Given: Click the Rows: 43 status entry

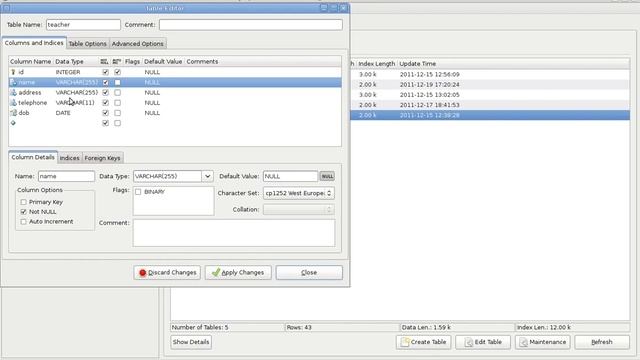Looking at the screenshot, I should (299, 327).
